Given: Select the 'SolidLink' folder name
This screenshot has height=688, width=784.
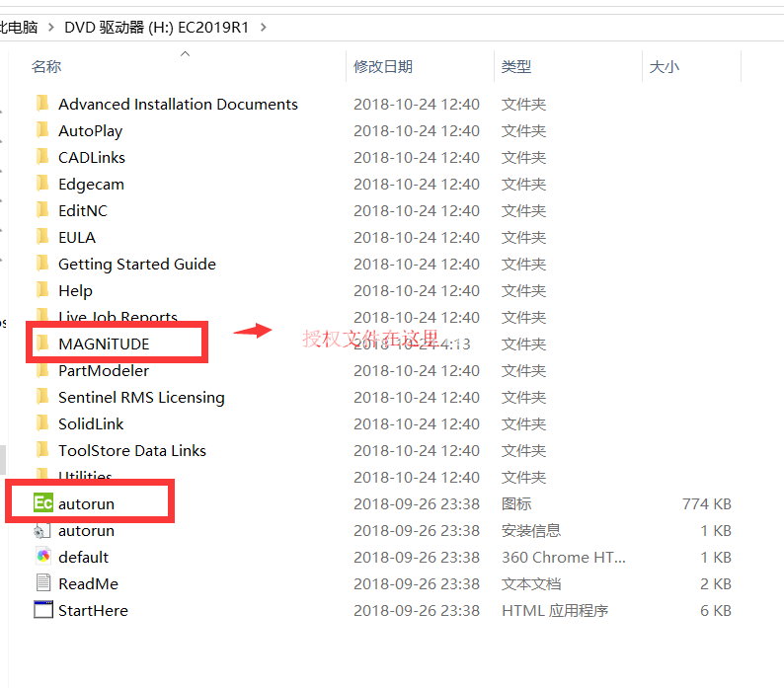Looking at the screenshot, I should 91,424.
